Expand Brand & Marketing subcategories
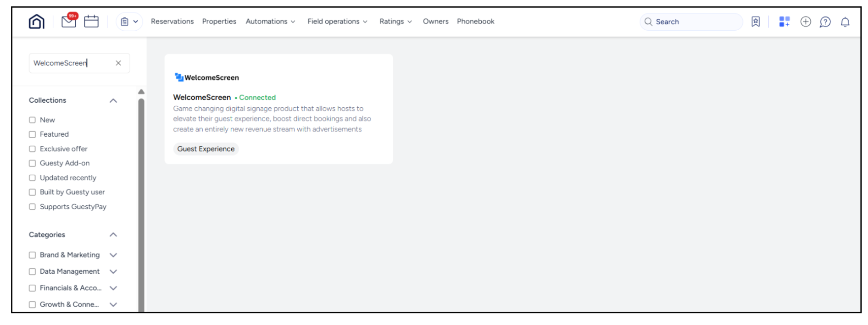This screenshot has height=325, width=868. (x=113, y=255)
